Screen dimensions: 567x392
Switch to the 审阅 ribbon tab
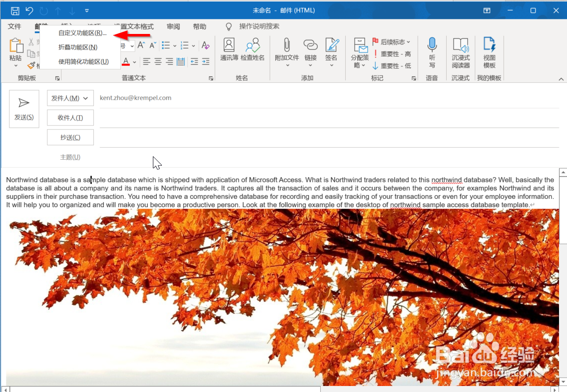click(173, 26)
